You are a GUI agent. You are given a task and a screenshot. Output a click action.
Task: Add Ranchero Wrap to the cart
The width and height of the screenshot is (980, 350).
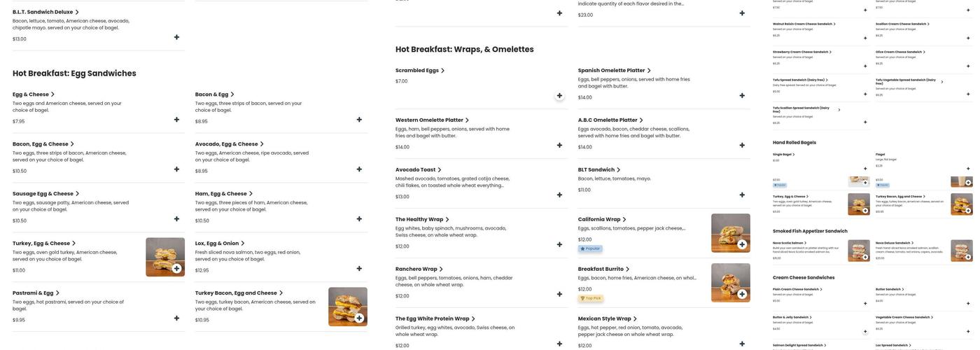pos(559,294)
